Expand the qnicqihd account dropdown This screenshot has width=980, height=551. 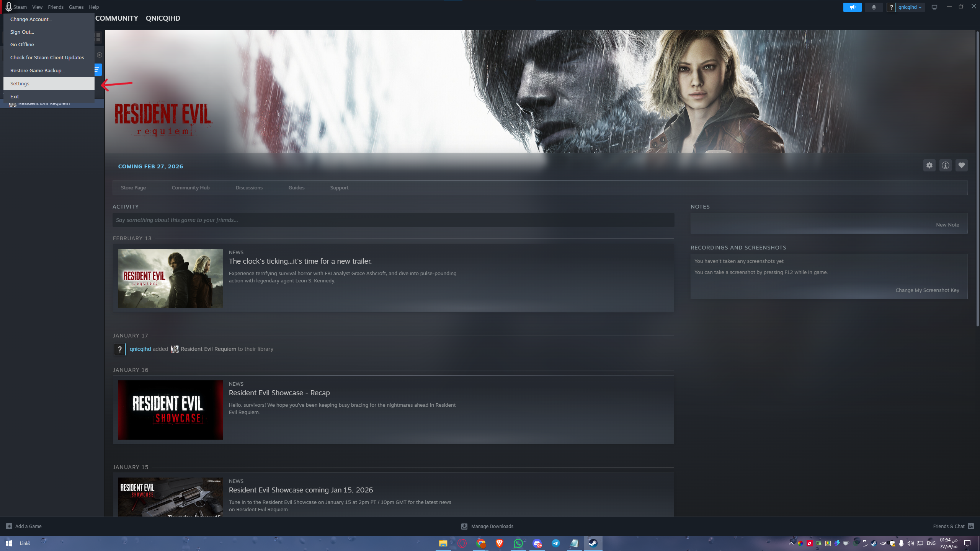[x=910, y=7]
